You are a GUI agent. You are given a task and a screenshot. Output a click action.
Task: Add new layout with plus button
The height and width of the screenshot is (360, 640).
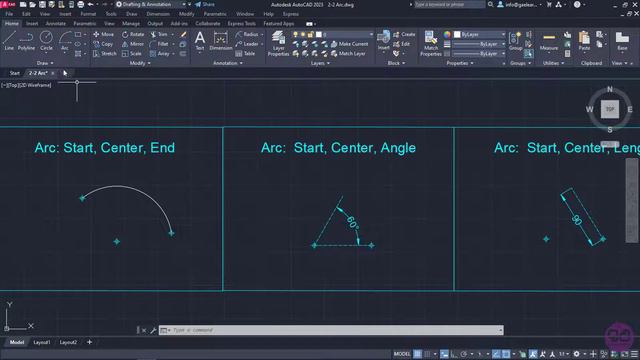click(x=89, y=342)
